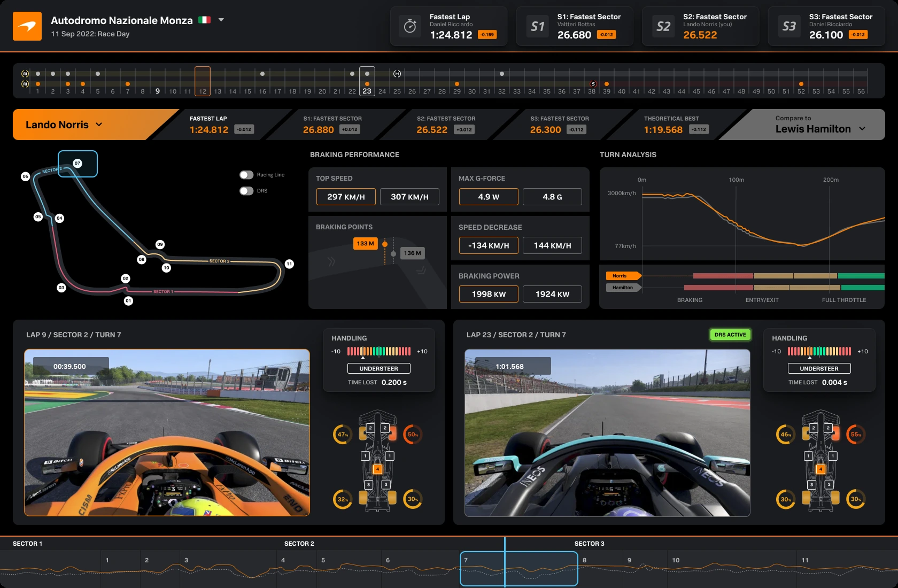The width and height of the screenshot is (898, 588).
Task: Click the S2 sector badge icon
Action: tap(663, 26)
